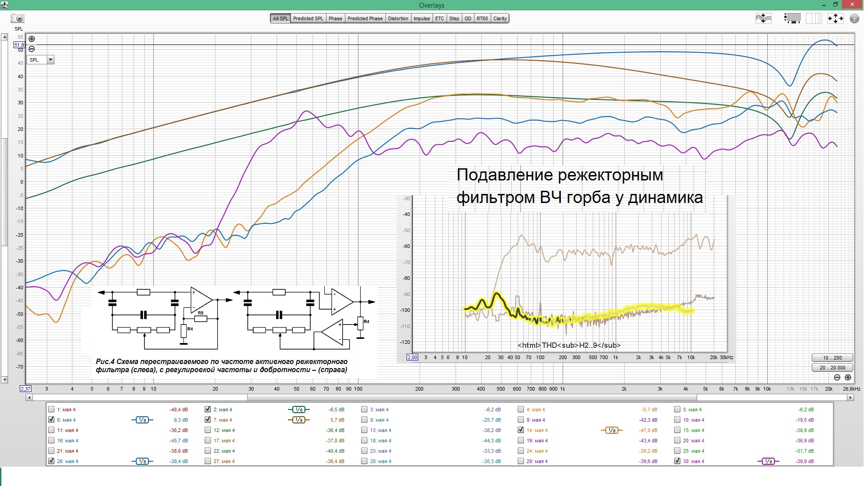The width and height of the screenshot is (868, 486).
Task: Open the SPL graph type dropdown
Action: click(x=50, y=59)
